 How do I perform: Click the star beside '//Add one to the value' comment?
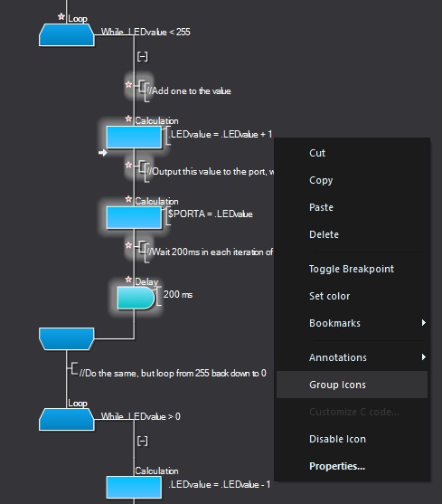click(x=128, y=84)
